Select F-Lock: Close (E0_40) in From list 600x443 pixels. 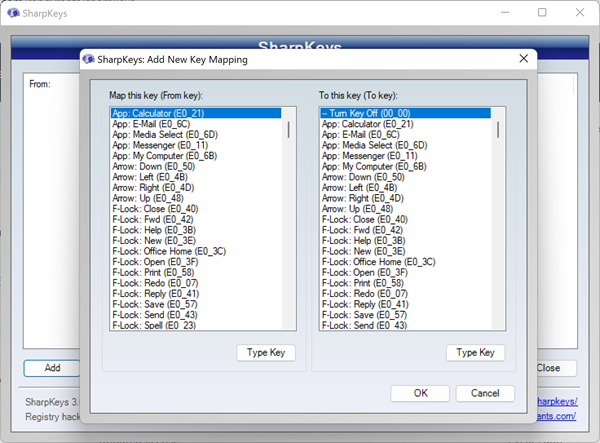196,209
